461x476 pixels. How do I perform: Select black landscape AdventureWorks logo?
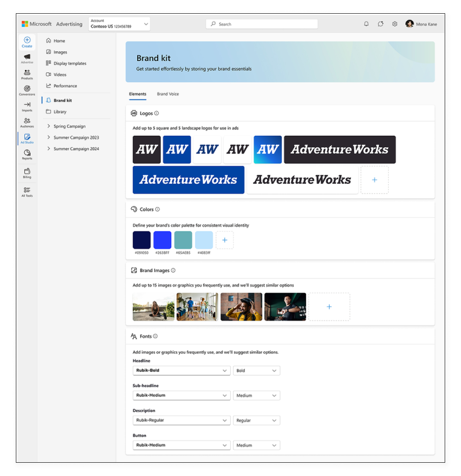pyautogui.click(x=340, y=150)
